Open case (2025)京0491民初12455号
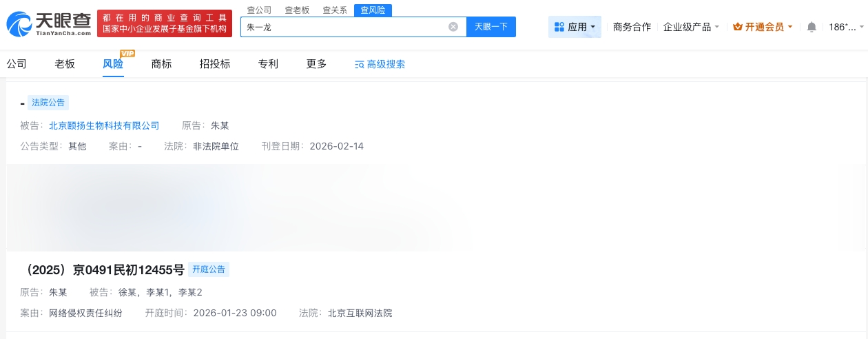This screenshot has height=339, width=868. pyautogui.click(x=104, y=269)
